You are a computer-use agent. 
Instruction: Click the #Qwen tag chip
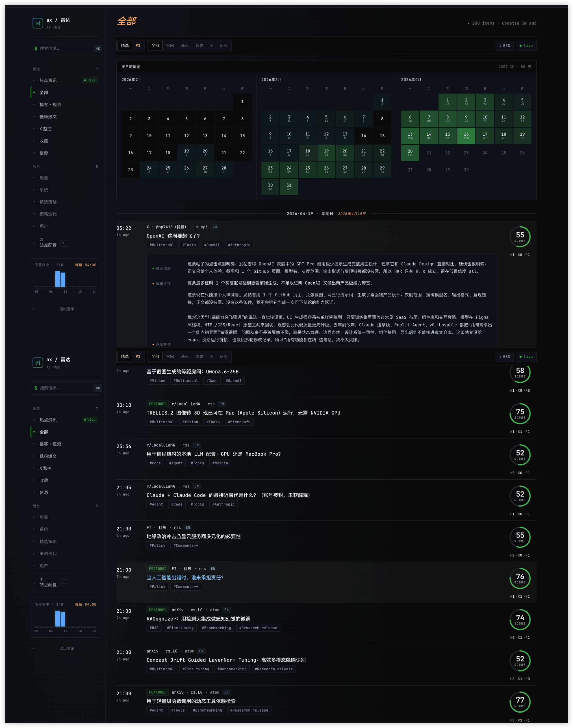point(212,381)
